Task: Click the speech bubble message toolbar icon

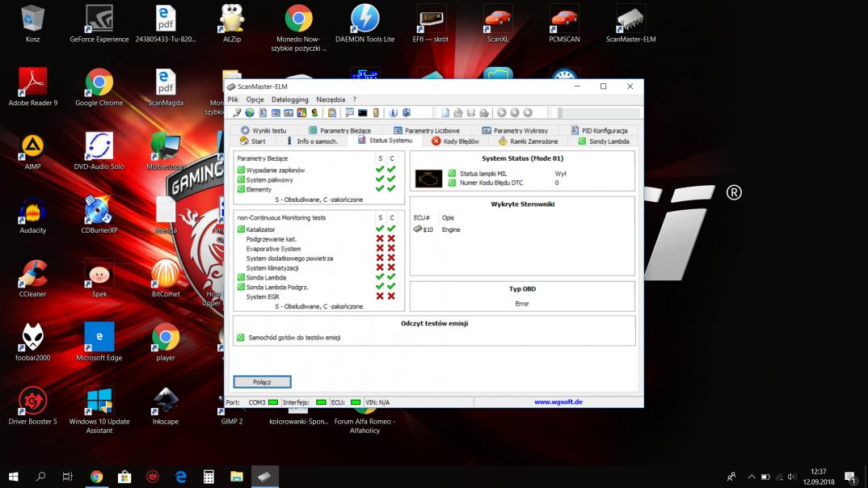Action: pos(349,113)
